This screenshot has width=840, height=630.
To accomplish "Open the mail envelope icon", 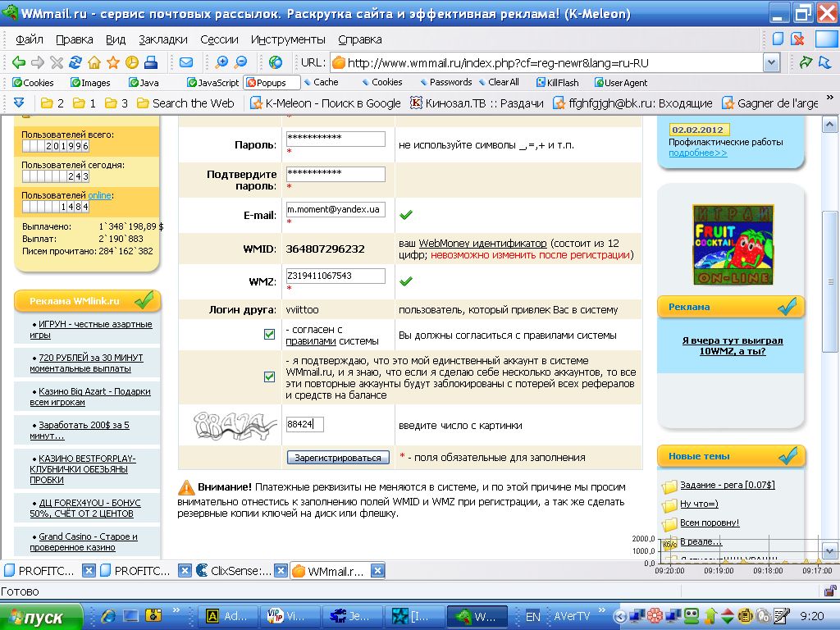I will tap(186, 62).
